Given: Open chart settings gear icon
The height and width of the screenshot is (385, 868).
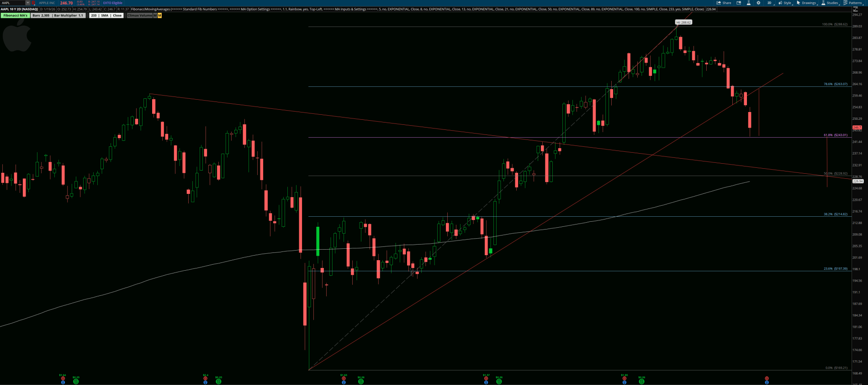Looking at the screenshot, I should tap(758, 3).
